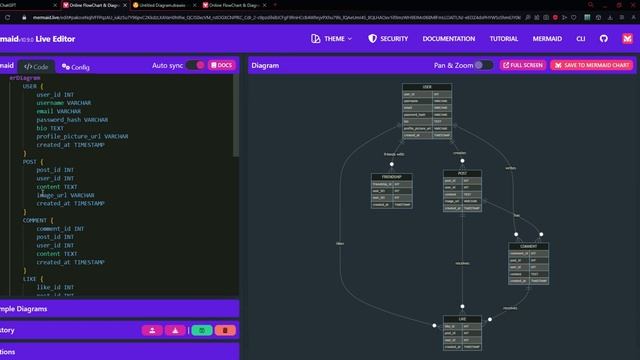This screenshot has height=360, width=640.
Task: Click the 'image_url VARCHAR' code line
Action: pyautogui.click(x=65, y=195)
